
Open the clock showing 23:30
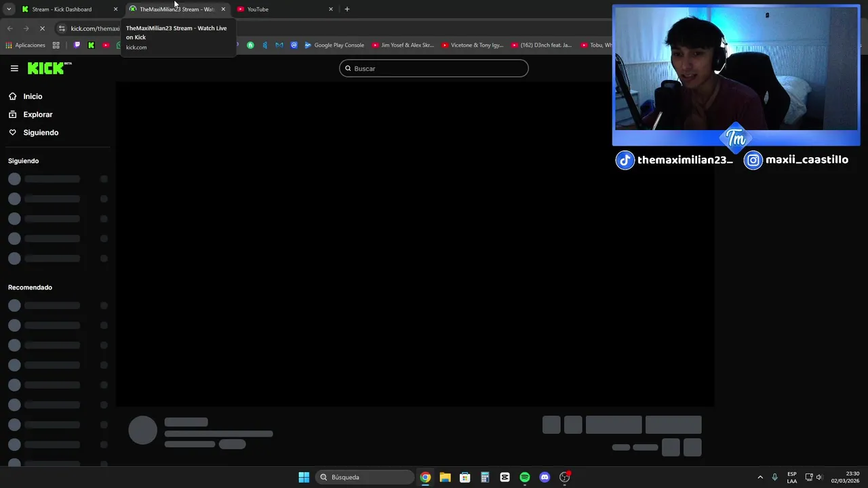[x=845, y=477]
